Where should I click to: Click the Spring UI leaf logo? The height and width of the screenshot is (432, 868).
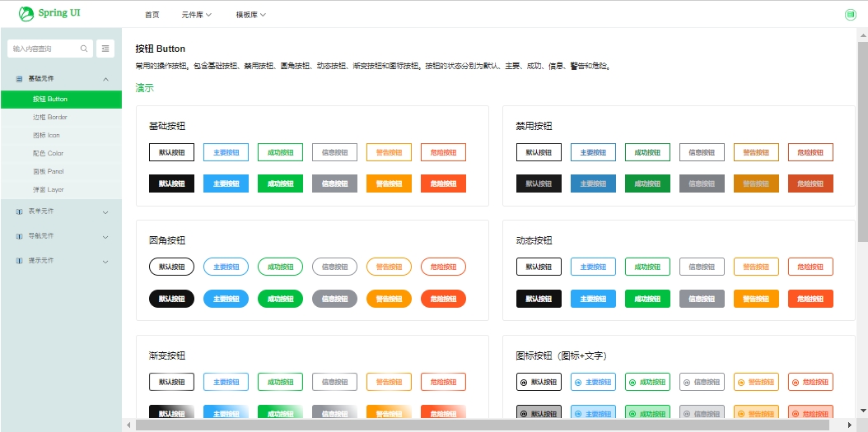(26, 14)
